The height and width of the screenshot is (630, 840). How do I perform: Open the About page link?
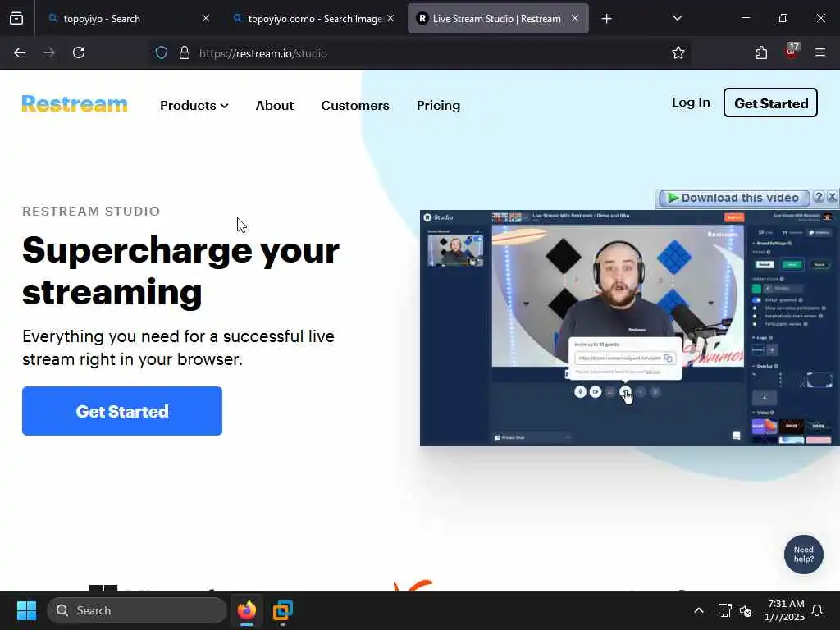click(x=274, y=106)
